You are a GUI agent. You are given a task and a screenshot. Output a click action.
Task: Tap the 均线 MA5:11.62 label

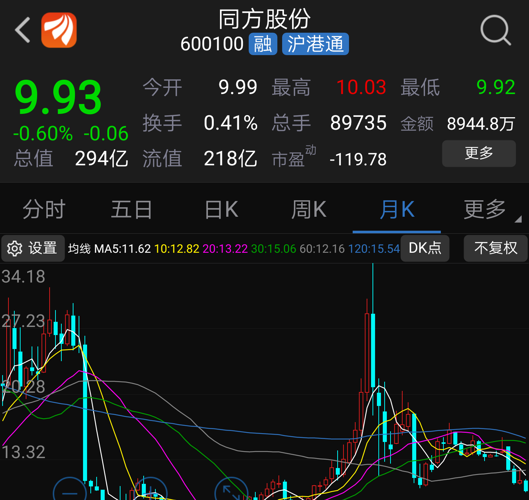(109, 249)
